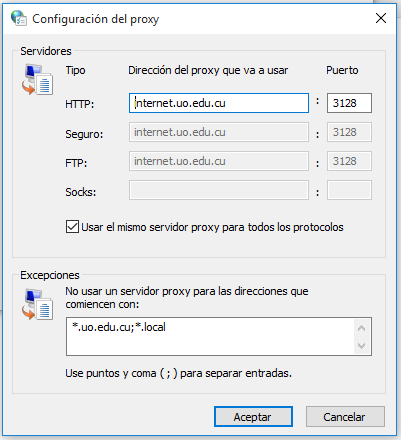Click the Servidores computer icon
The image size is (401, 440).
click(x=37, y=80)
